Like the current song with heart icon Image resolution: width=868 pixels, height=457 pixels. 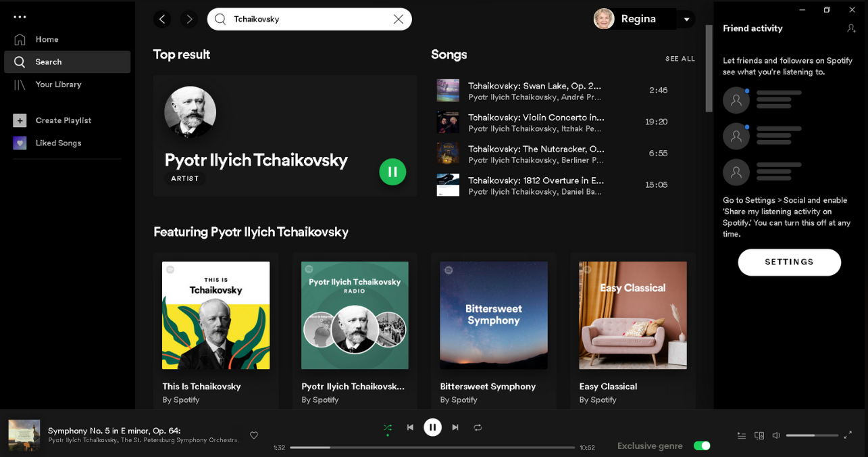pos(254,435)
